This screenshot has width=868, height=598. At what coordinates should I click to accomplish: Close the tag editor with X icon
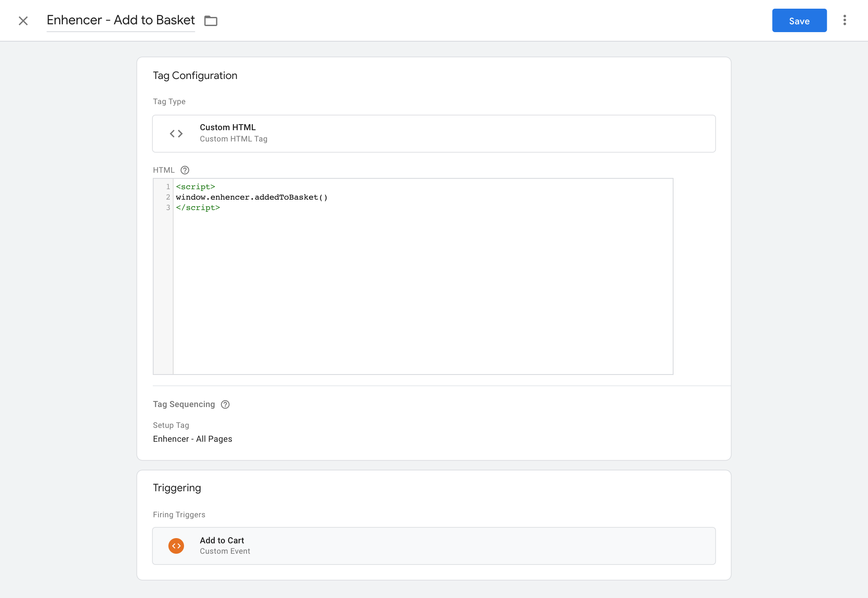(23, 21)
